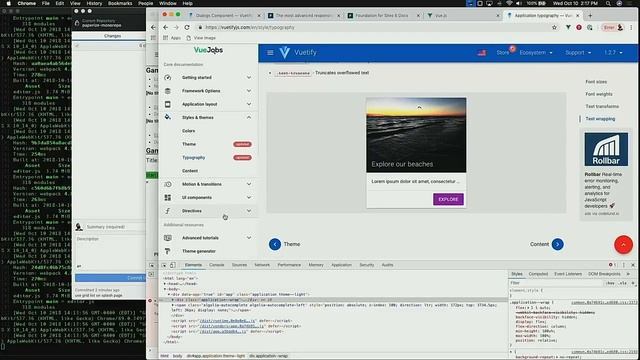The image size is (640, 360).
Task: Switch to the DevTools Console tab
Action: (x=217, y=265)
